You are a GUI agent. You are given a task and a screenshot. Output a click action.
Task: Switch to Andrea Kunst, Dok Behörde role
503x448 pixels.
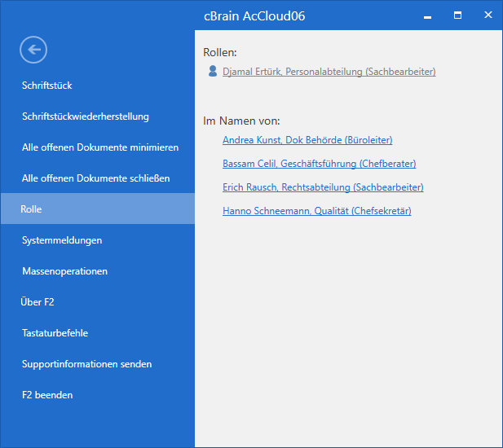pos(307,140)
